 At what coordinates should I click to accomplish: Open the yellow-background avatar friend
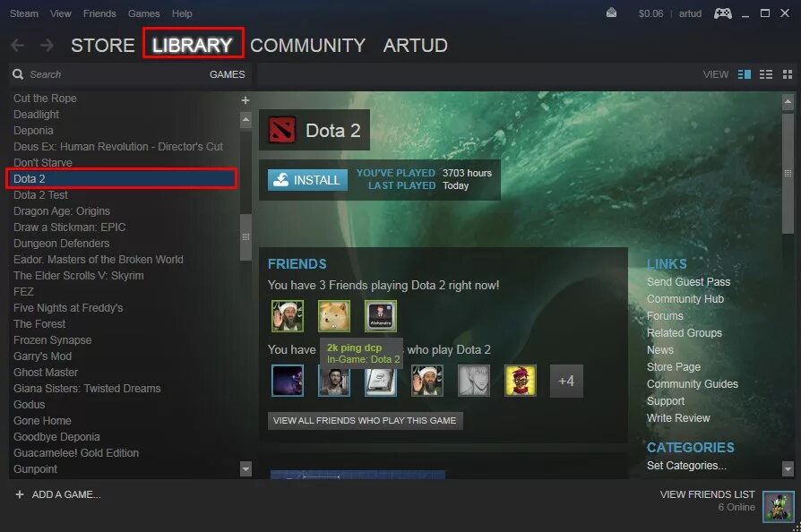(x=520, y=381)
